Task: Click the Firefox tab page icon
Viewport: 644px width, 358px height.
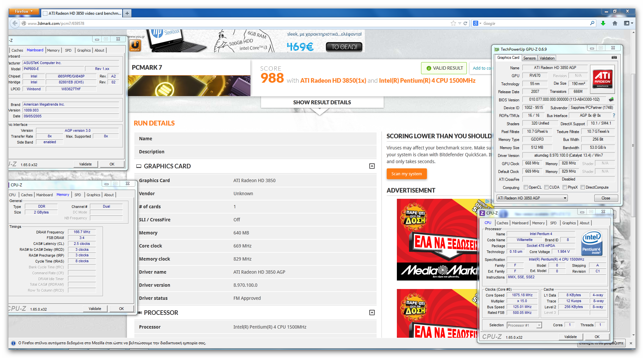Action: tap(45, 13)
